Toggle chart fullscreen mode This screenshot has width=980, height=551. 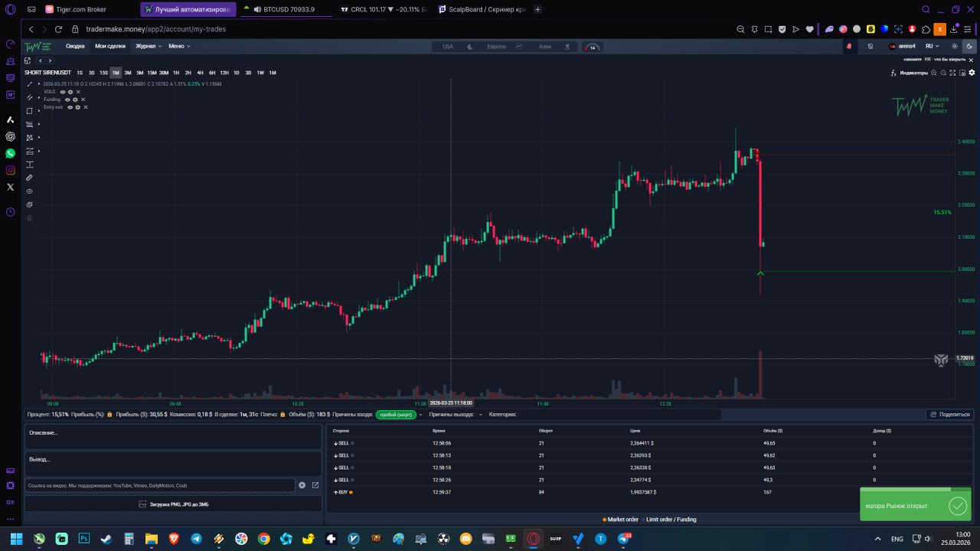[953, 73]
